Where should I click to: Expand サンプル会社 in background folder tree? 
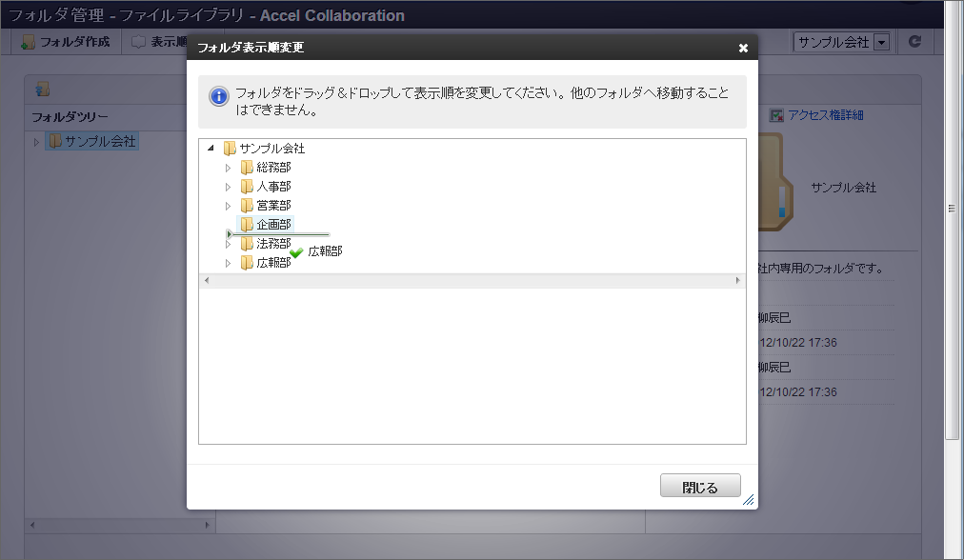[x=36, y=142]
